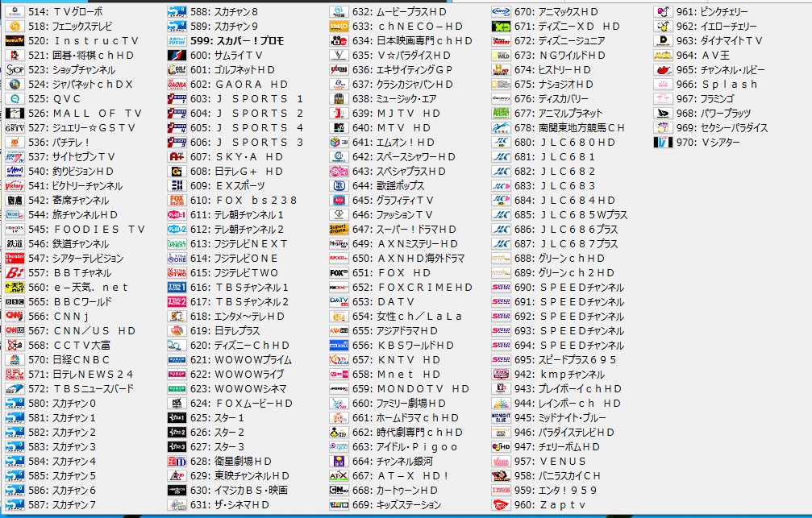Click the J SPORTS 1 logo icon
This screenshot has height=518, width=812.
click(177, 99)
